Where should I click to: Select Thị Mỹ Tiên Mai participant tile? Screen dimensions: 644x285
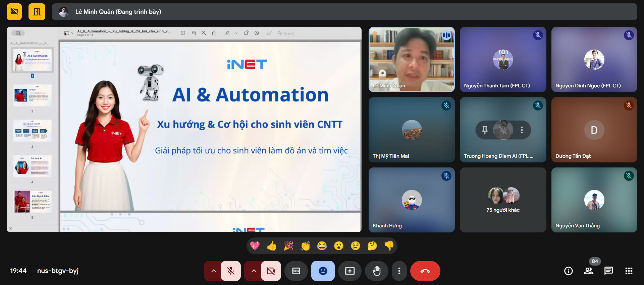point(412,130)
